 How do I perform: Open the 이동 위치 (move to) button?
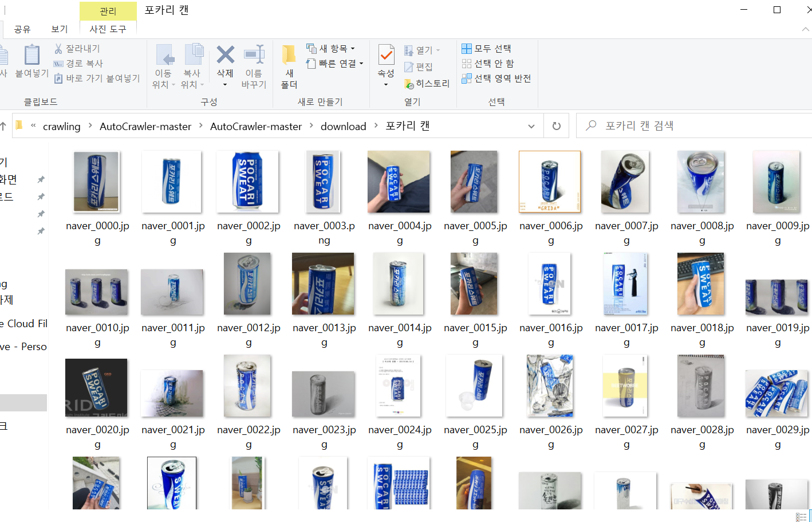(x=164, y=66)
